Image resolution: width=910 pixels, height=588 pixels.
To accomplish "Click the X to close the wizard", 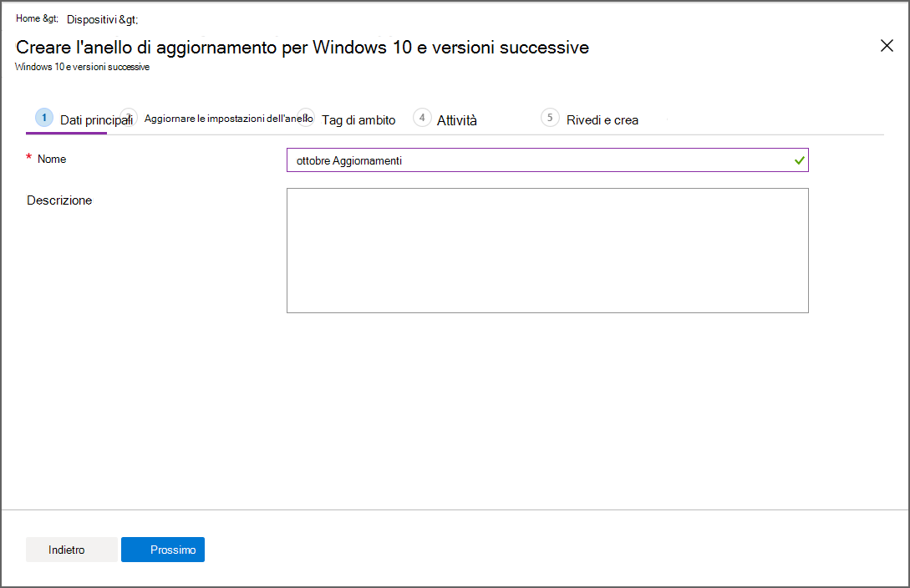I will click(887, 46).
